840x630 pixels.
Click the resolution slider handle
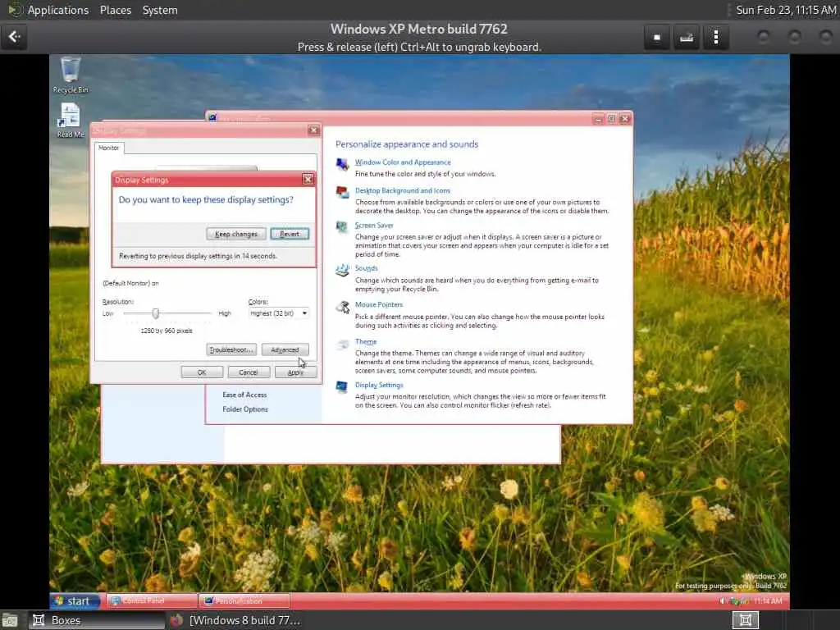pyautogui.click(x=155, y=313)
